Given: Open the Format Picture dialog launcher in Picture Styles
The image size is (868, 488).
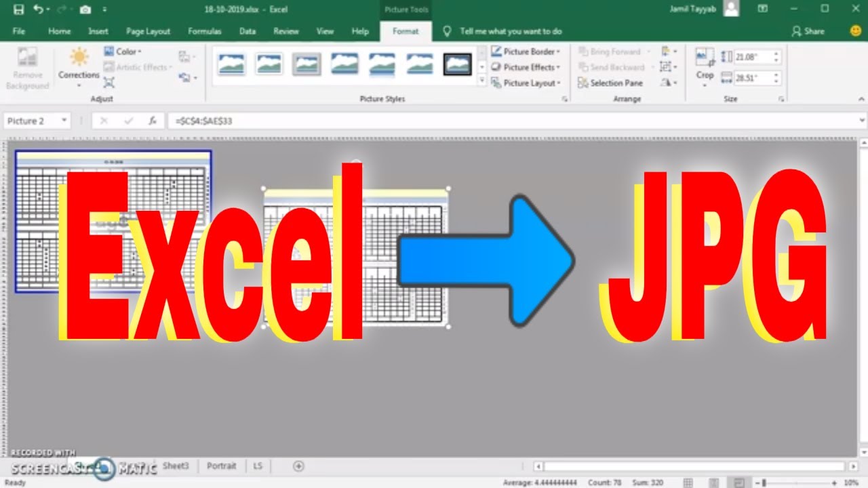Looking at the screenshot, I should click(565, 99).
